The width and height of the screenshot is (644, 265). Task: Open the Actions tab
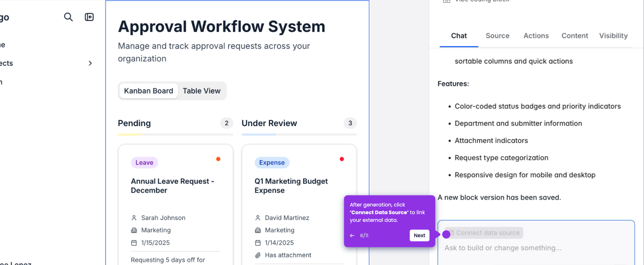pos(536,36)
